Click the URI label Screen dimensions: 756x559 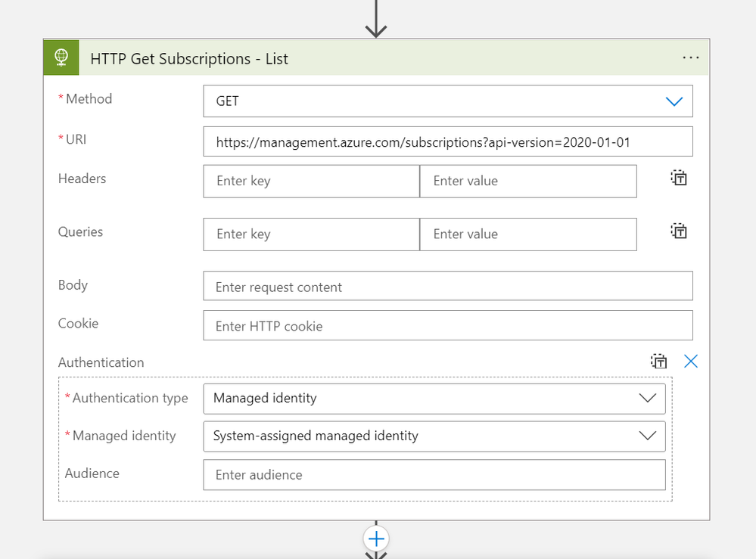pos(76,139)
